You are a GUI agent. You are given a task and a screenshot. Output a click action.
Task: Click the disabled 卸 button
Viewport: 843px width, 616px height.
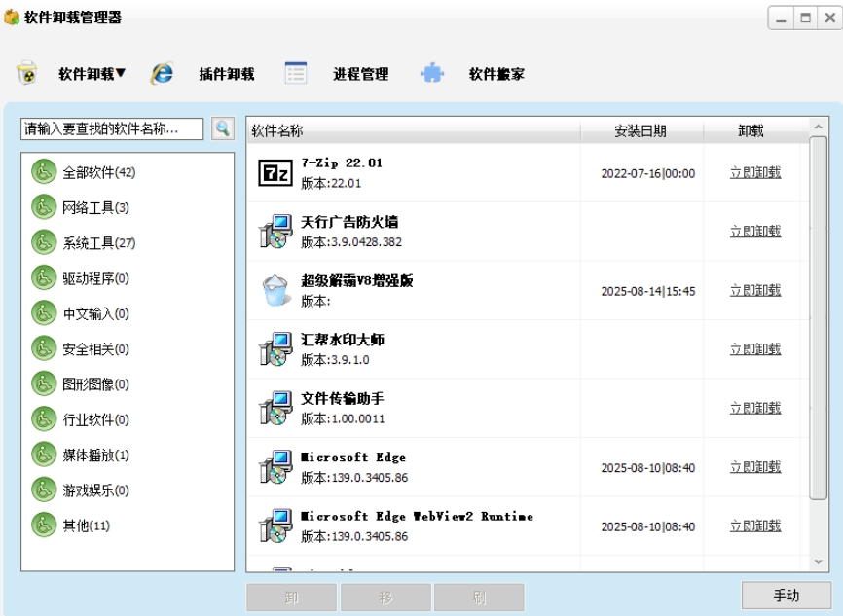point(291,598)
